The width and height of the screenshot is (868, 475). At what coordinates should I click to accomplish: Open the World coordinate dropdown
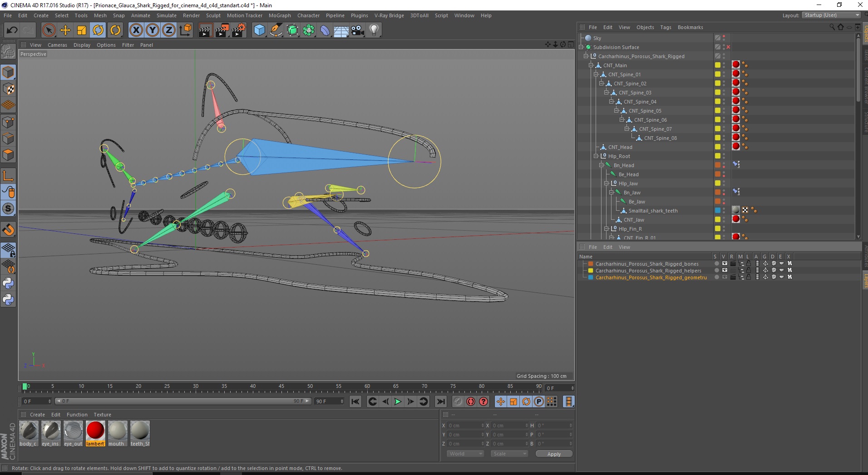coord(465,454)
